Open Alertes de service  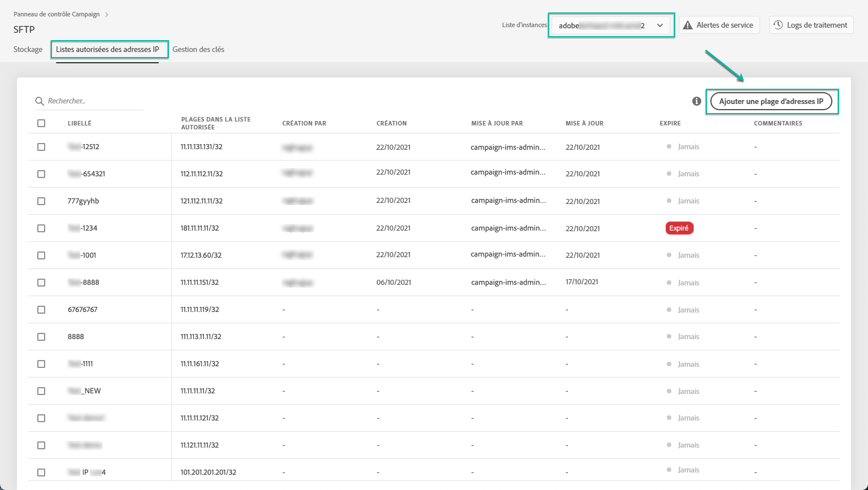[x=719, y=25]
